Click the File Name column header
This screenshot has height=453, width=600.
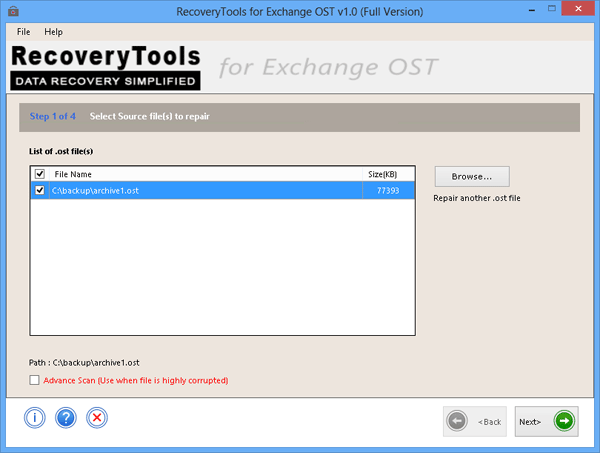206,174
